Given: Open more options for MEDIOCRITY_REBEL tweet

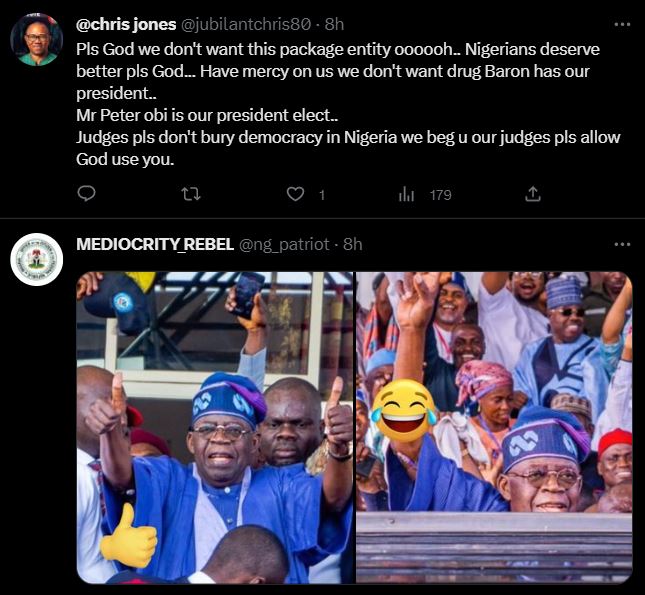Looking at the screenshot, I should 622,244.
